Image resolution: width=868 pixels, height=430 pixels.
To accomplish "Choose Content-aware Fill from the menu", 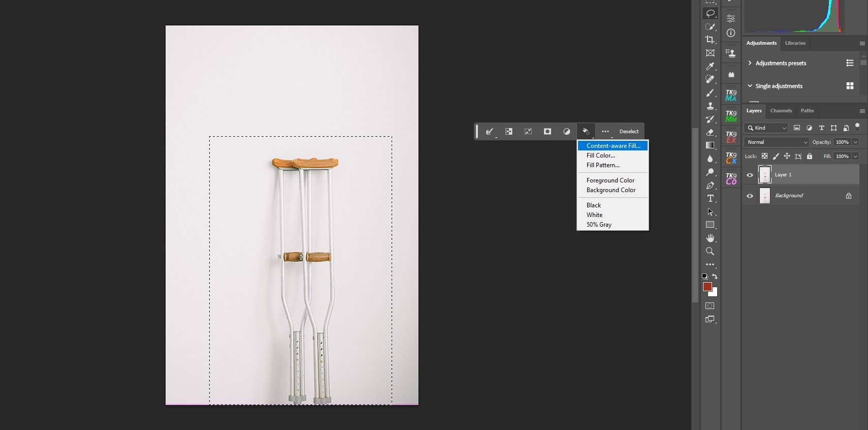I will [613, 146].
